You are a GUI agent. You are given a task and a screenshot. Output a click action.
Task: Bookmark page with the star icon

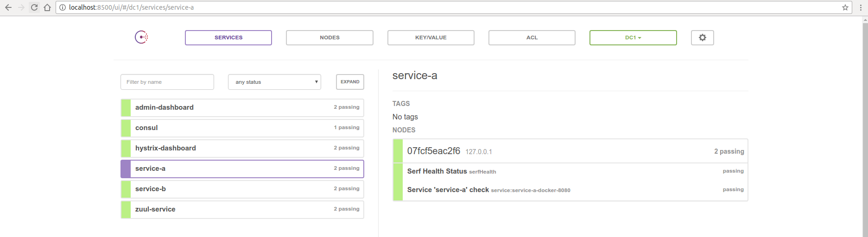tap(845, 7)
